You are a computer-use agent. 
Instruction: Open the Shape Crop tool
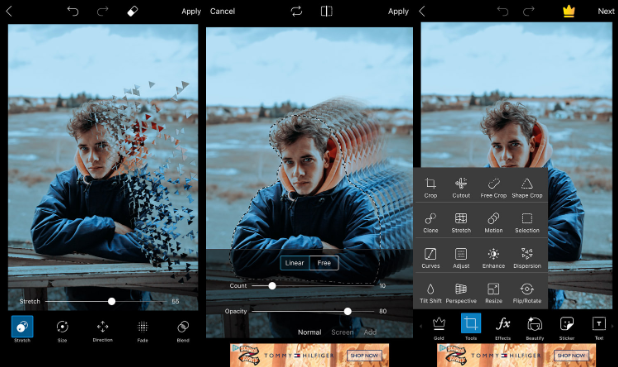pos(527,188)
